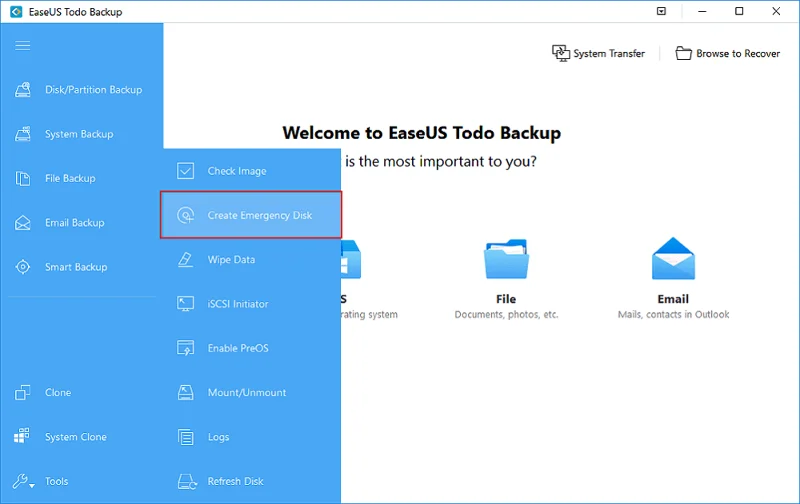Open the title bar dropdown arrow button
800x504 pixels.
661,12
